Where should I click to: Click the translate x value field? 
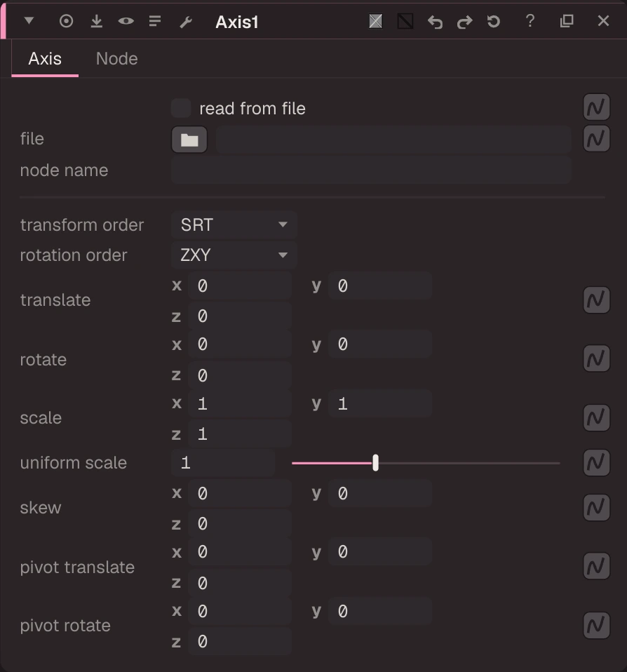click(x=240, y=285)
